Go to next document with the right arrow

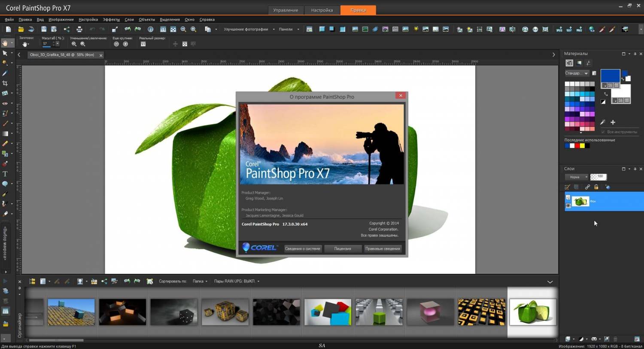pos(553,55)
